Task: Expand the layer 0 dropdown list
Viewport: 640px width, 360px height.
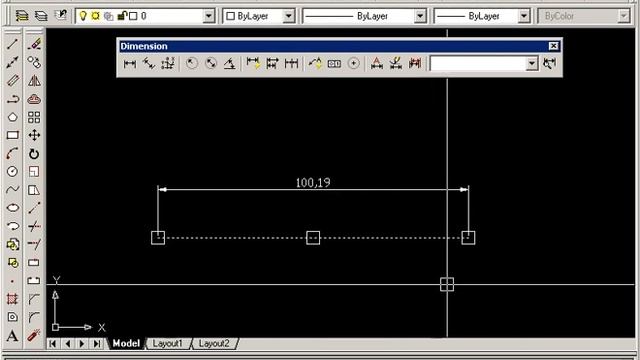Action: [x=209, y=16]
